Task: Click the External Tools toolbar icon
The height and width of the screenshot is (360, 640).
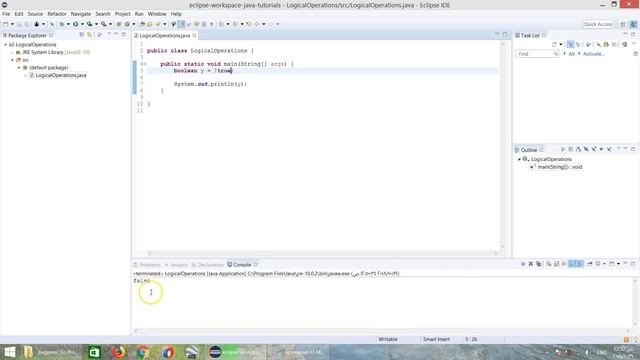Action: (x=104, y=24)
